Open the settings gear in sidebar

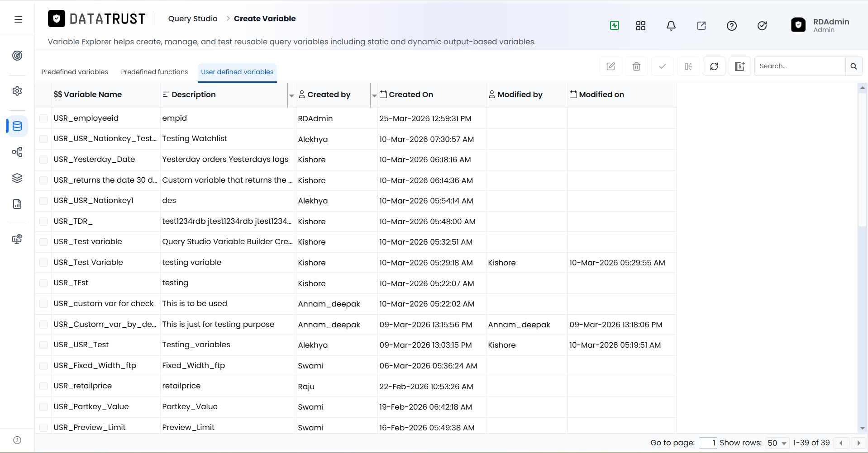[x=17, y=91]
